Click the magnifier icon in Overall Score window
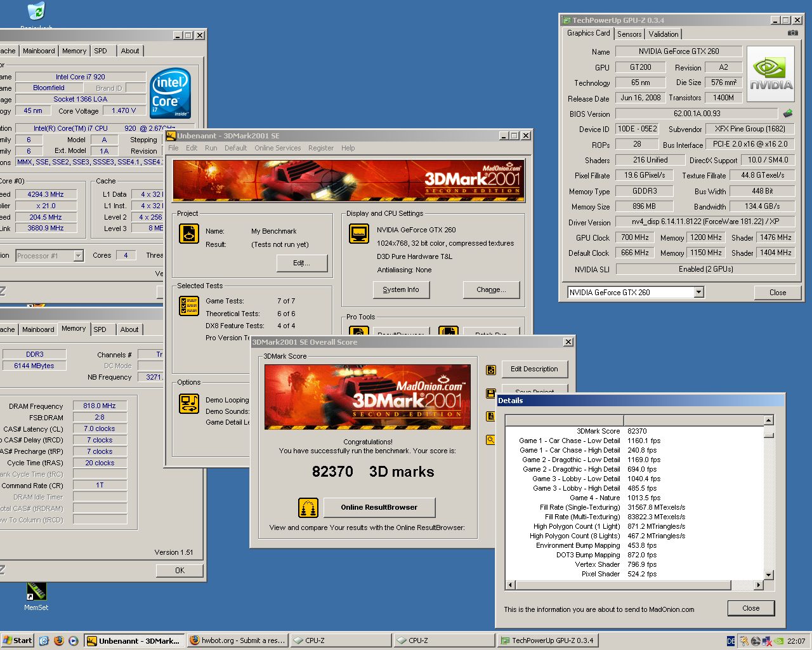 click(491, 439)
